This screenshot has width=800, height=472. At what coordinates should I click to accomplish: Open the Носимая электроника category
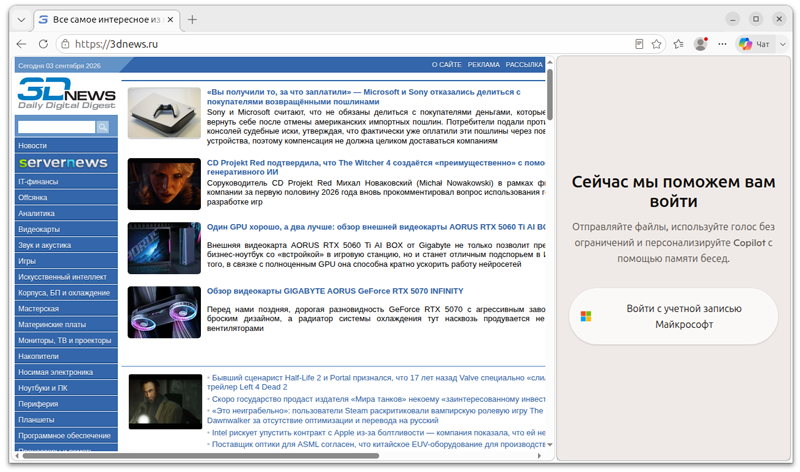pos(66,372)
